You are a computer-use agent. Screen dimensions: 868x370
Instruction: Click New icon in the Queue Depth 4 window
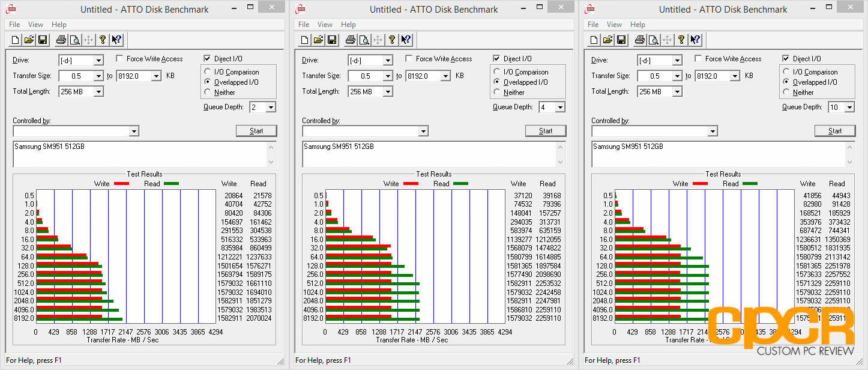[x=305, y=40]
